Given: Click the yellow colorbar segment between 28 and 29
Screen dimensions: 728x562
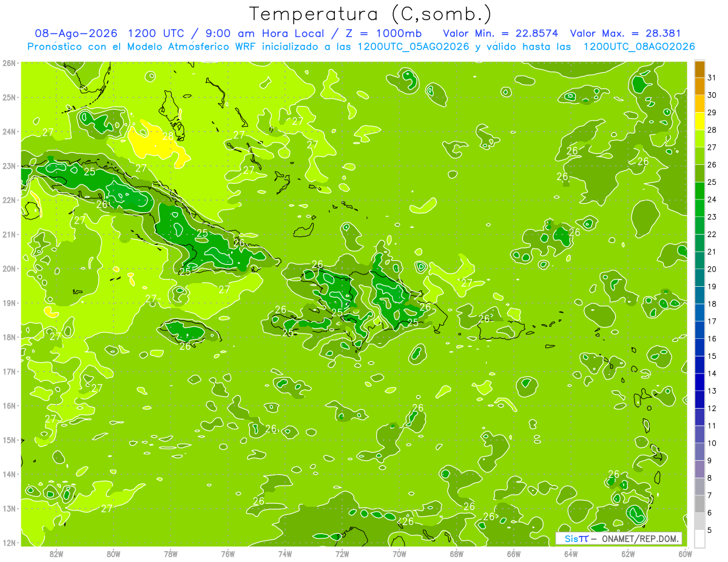Looking at the screenshot, I should [699, 121].
